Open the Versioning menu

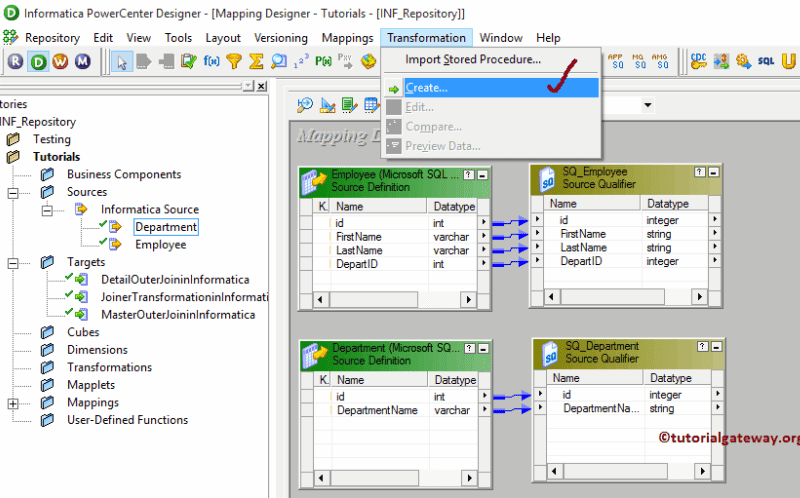pyautogui.click(x=281, y=38)
